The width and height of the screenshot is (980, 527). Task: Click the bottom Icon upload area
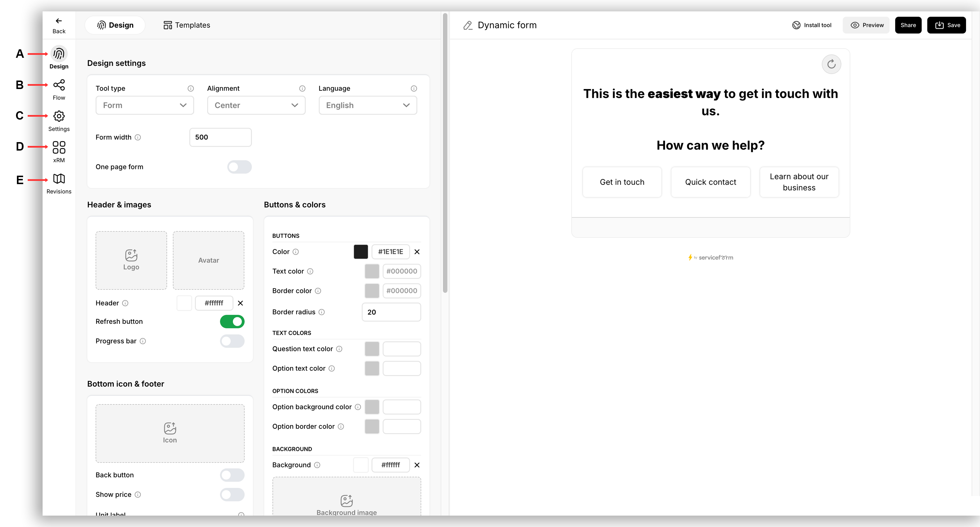tap(170, 433)
